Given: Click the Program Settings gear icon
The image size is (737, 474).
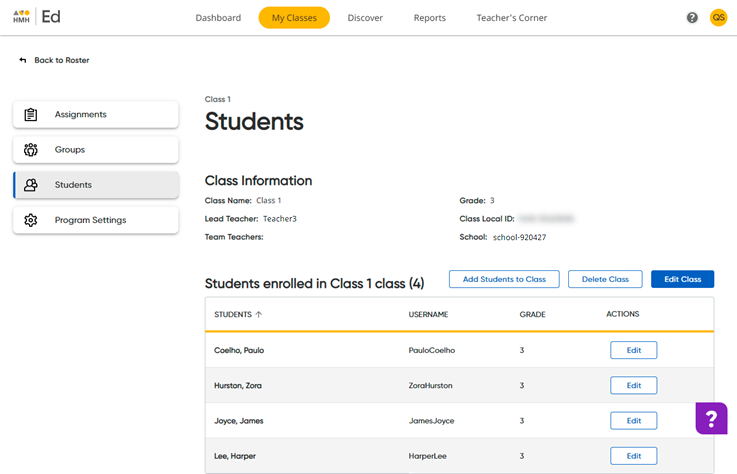Looking at the screenshot, I should 31,220.
